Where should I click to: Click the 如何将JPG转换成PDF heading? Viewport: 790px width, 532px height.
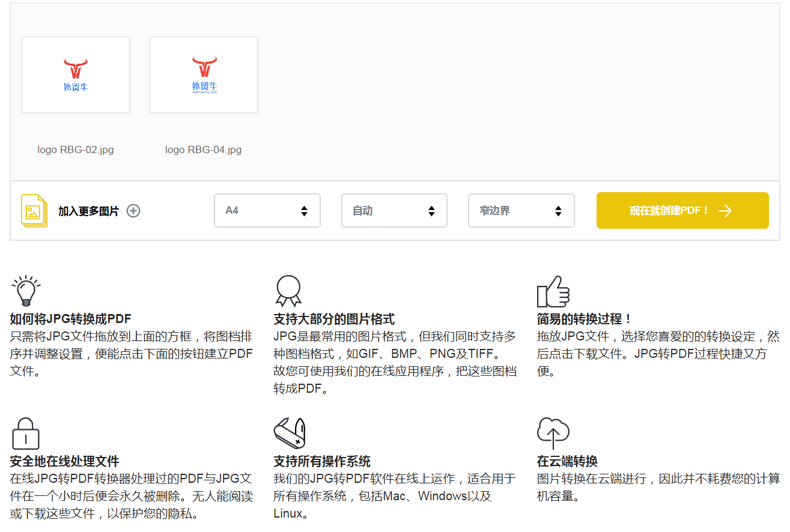[70, 319]
